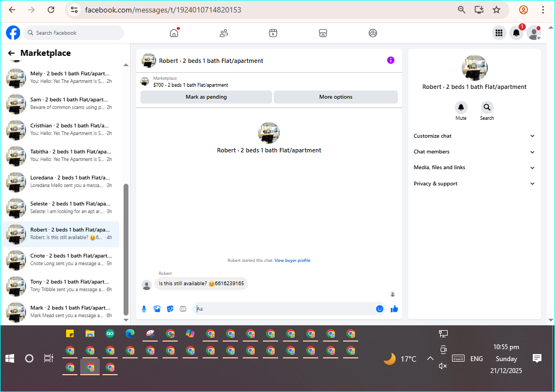Open the Friends icon in top navigation
555x392 pixels.
pyautogui.click(x=224, y=33)
